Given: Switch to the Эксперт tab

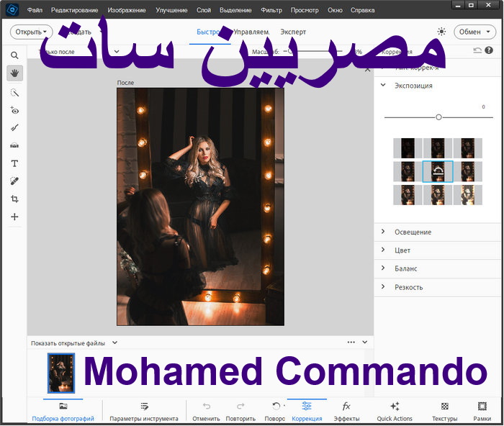Looking at the screenshot, I should 293,32.
